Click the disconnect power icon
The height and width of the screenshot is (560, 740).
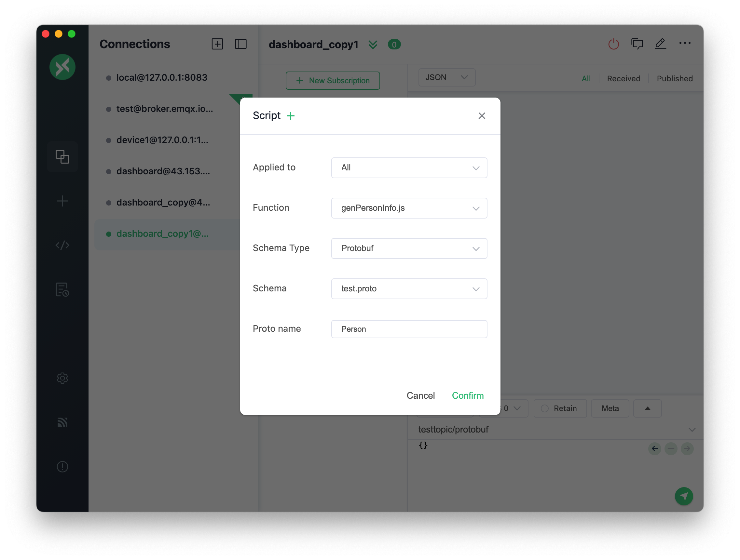pyautogui.click(x=613, y=44)
